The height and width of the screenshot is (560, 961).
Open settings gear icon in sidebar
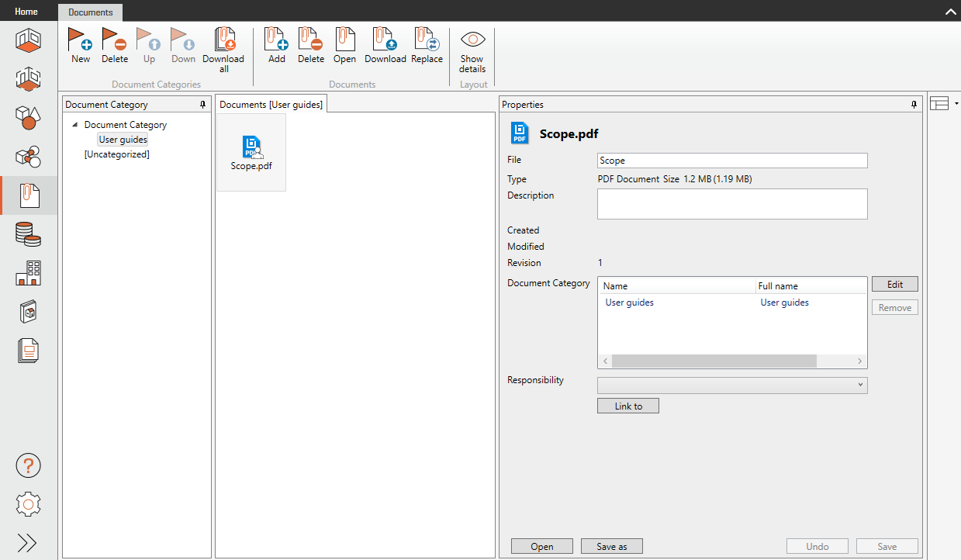coord(29,504)
